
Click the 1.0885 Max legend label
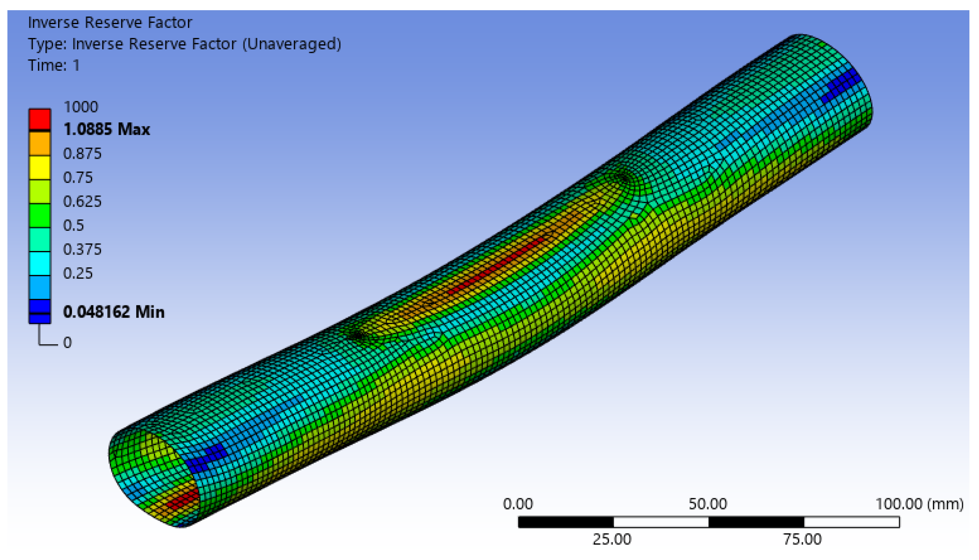point(107,129)
